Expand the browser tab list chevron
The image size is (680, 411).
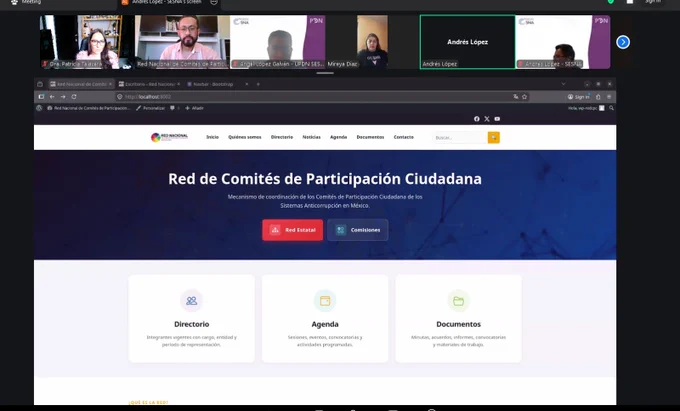coord(563,84)
